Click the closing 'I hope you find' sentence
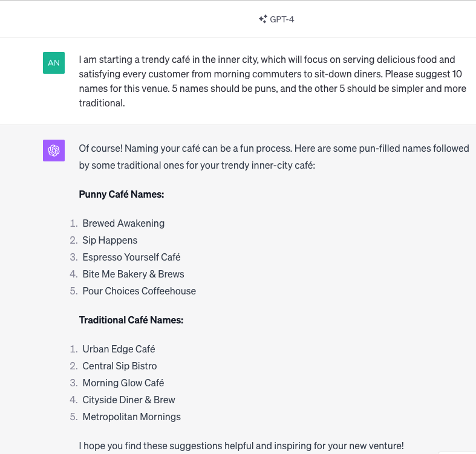476x454 pixels. point(241,446)
